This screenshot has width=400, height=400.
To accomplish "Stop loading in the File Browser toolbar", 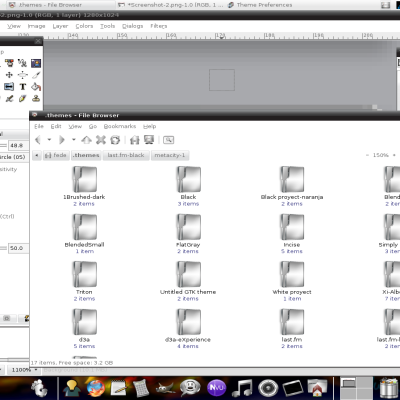I will pyautogui.click(x=101, y=140).
